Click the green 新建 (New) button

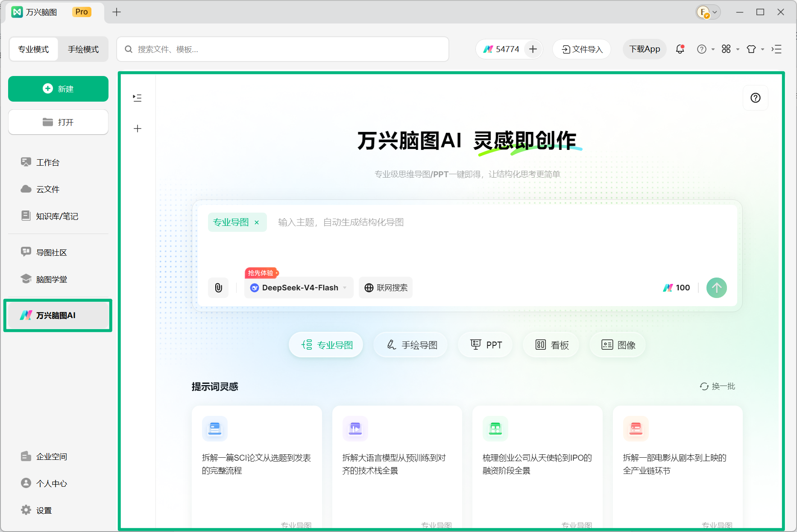click(58, 89)
